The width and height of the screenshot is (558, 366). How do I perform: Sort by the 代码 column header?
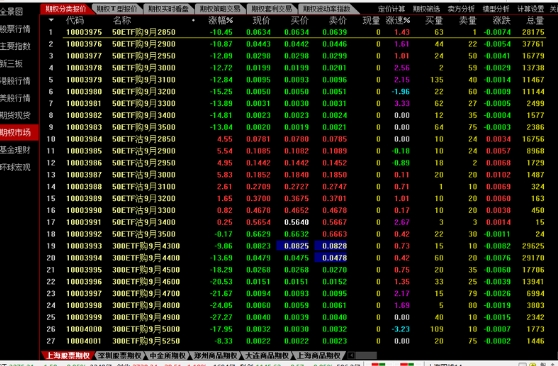(75, 21)
